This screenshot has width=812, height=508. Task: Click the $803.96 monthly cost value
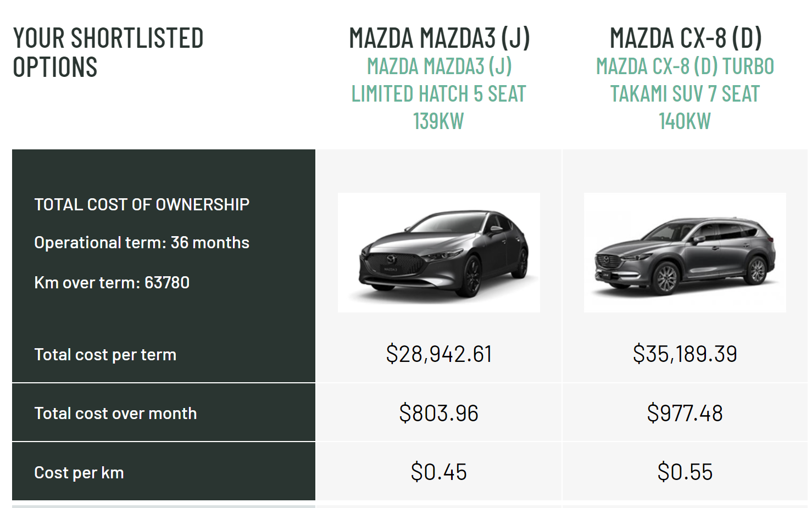coord(438,414)
